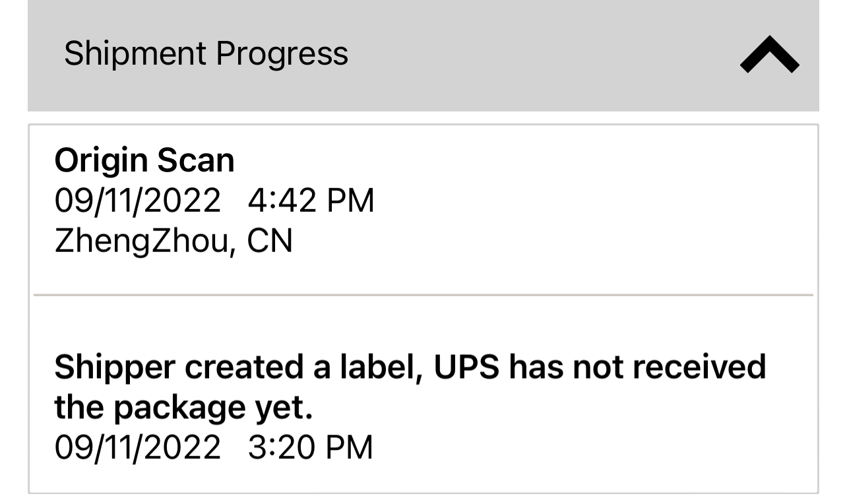Screen dimensions: 847x504
Task: Click the 4:42 PM scan time
Action: point(311,201)
